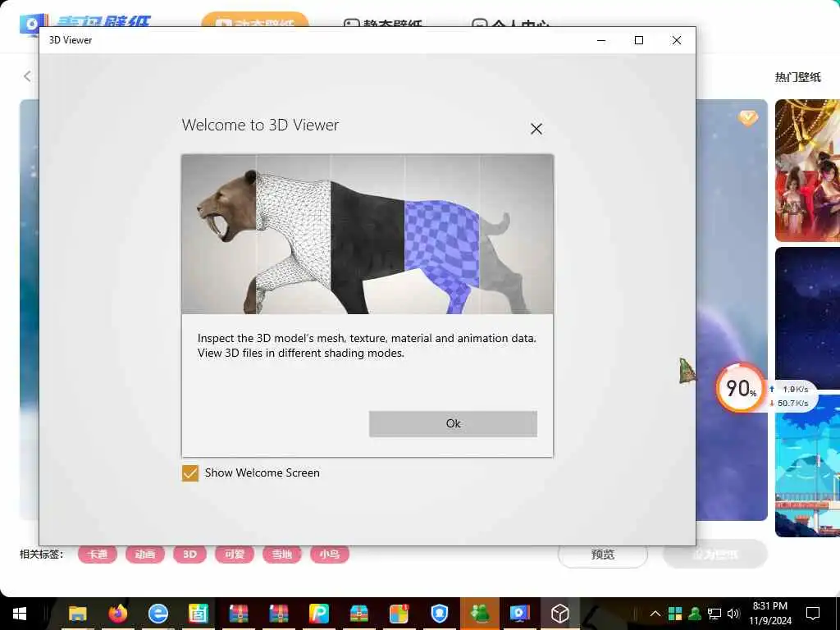The height and width of the screenshot is (630, 840).
Task: Launch Firefox from the taskbar
Action: pos(118,614)
